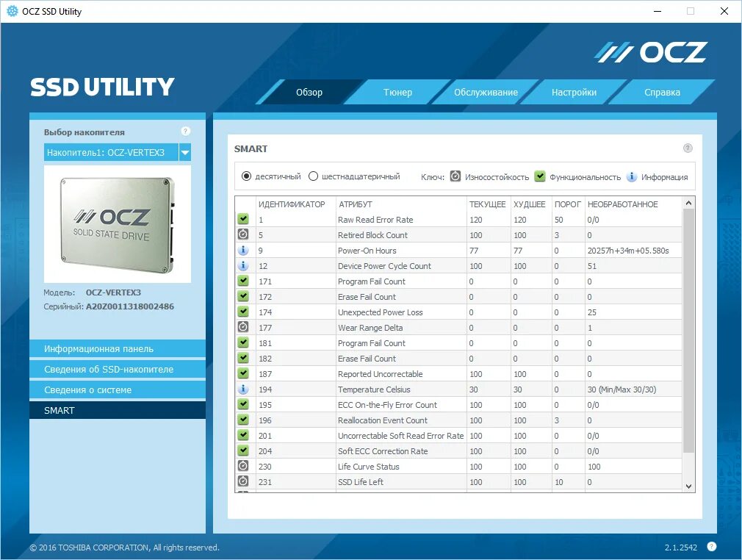Click the OCZ solid state drive image
This screenshot has height=560, width=742.
pos(118,224)
